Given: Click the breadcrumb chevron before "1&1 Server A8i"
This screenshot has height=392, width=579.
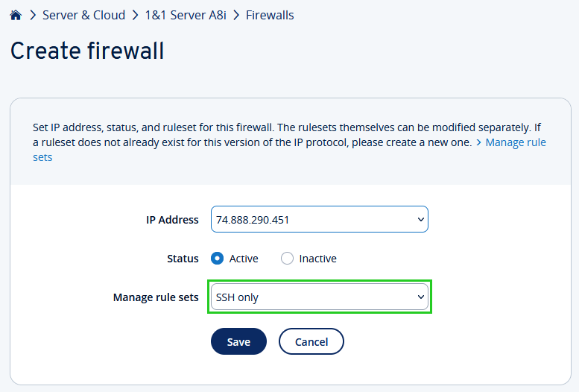Looking at the screenshot, I should pos(134,15).
